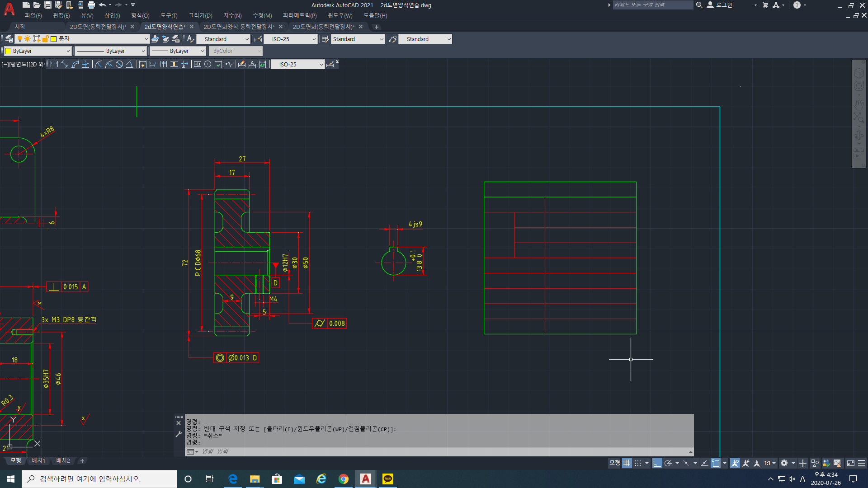868x488 pixels.
Task: Click the Dimension Update tool icon
Action: 263,65
